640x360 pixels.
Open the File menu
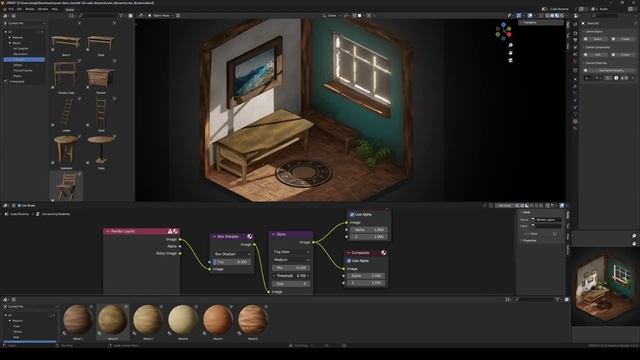(x=11, y=9)
